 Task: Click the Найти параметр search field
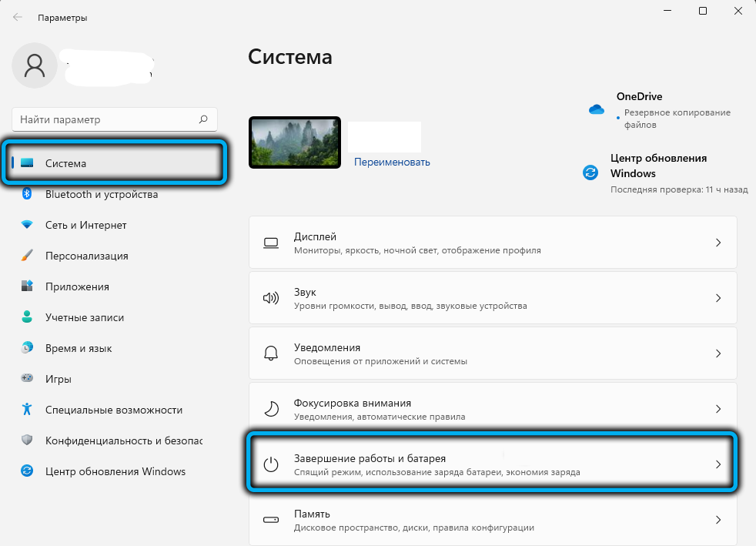104,119
